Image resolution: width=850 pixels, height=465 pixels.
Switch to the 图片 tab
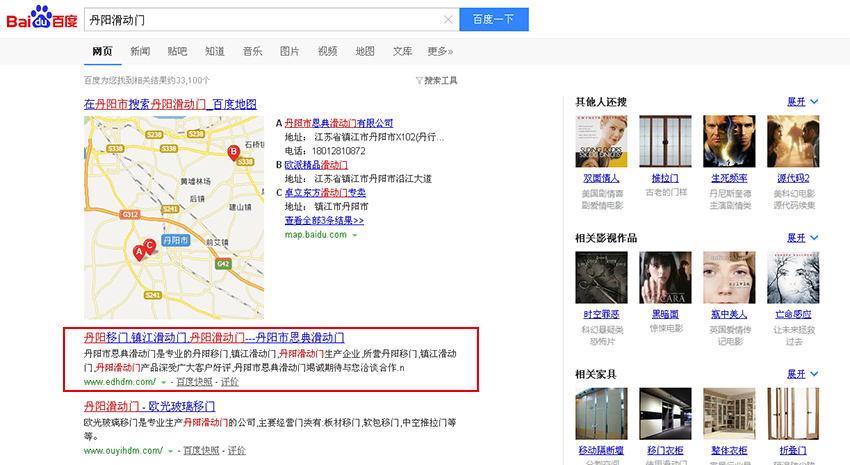point(289,51)
